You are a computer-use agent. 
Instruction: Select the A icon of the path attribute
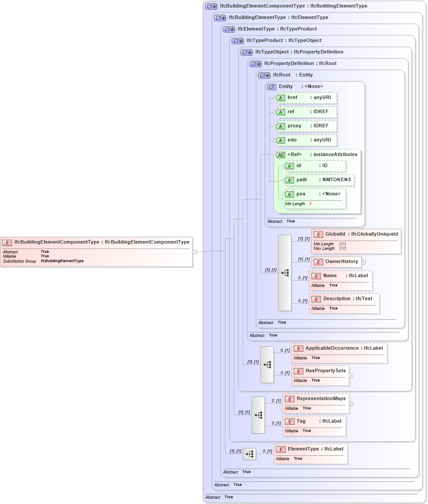(x=290, y=180)
